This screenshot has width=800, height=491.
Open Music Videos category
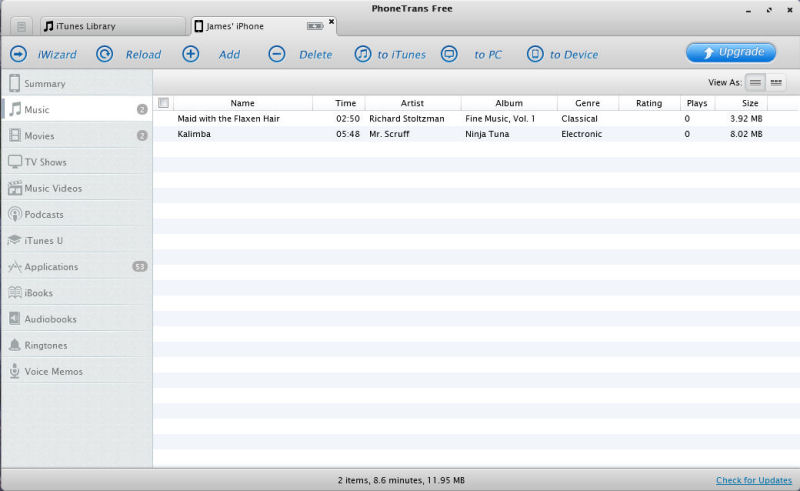click(77, 188)
